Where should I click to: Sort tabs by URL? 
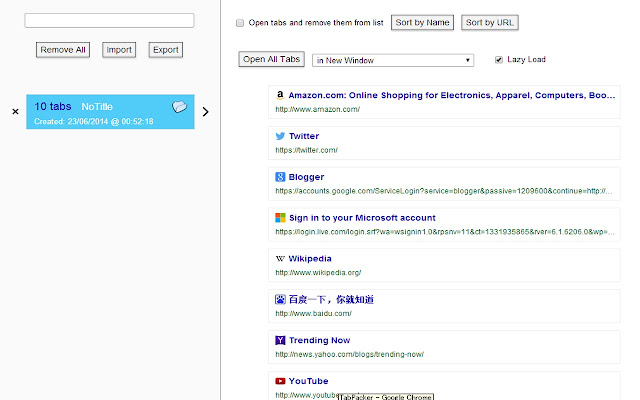pos(489,22)
